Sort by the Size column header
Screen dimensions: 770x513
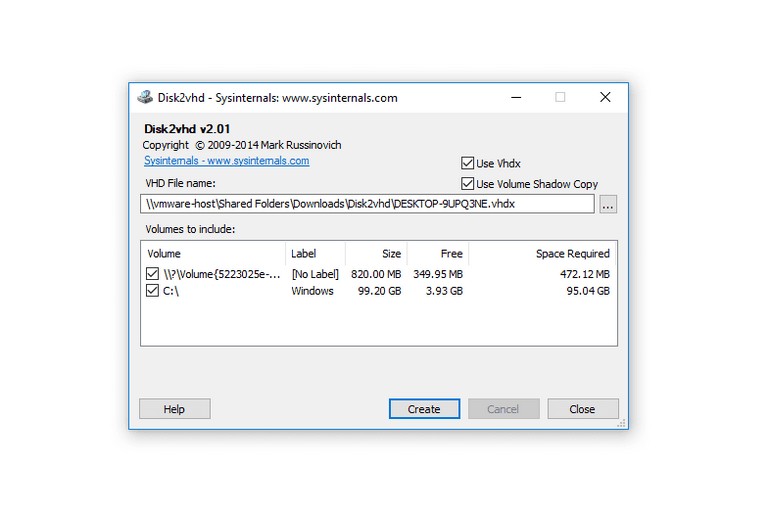point(376,254)
